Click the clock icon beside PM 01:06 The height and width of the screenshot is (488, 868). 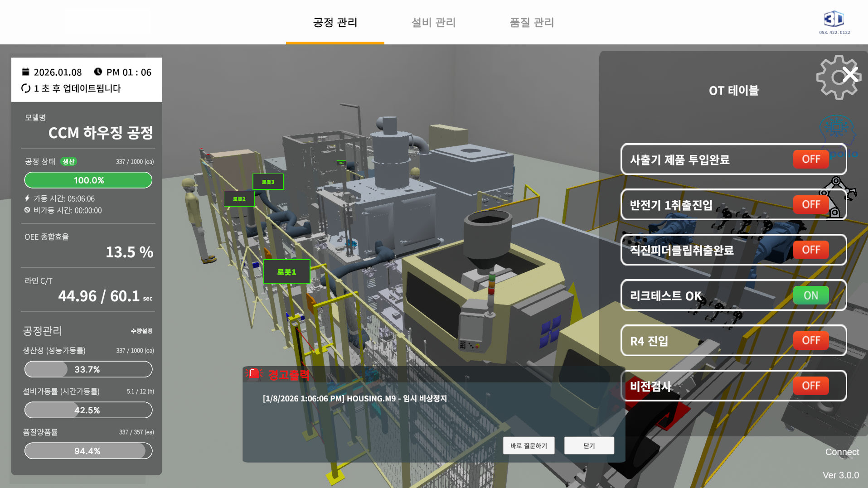(x=99, y=72)
